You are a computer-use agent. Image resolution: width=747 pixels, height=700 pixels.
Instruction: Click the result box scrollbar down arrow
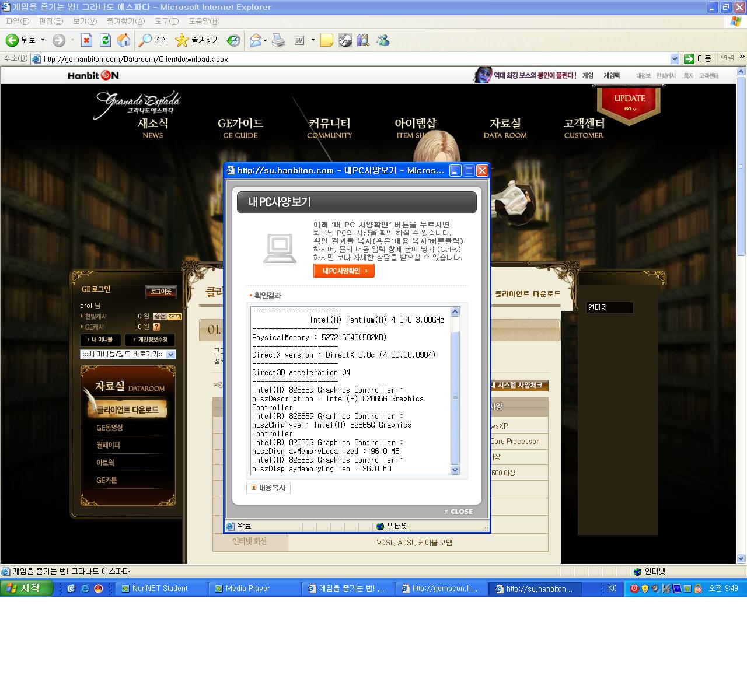tap(455, 470)
